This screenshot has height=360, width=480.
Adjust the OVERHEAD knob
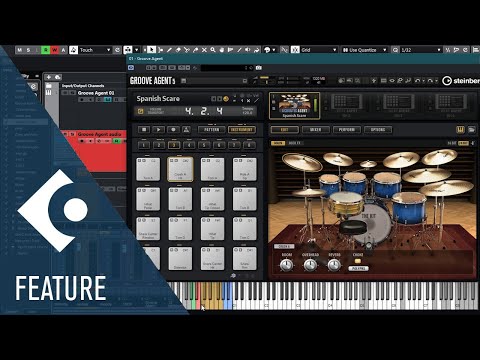310,265
